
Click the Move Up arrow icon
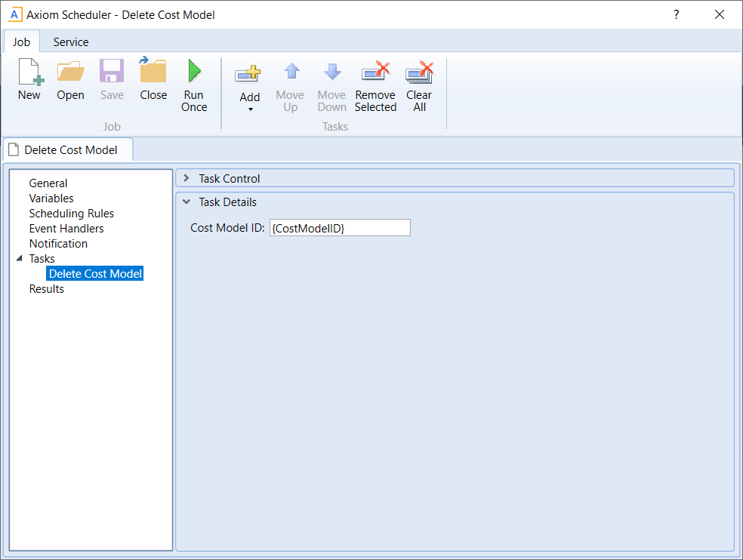tap(291, 71)
